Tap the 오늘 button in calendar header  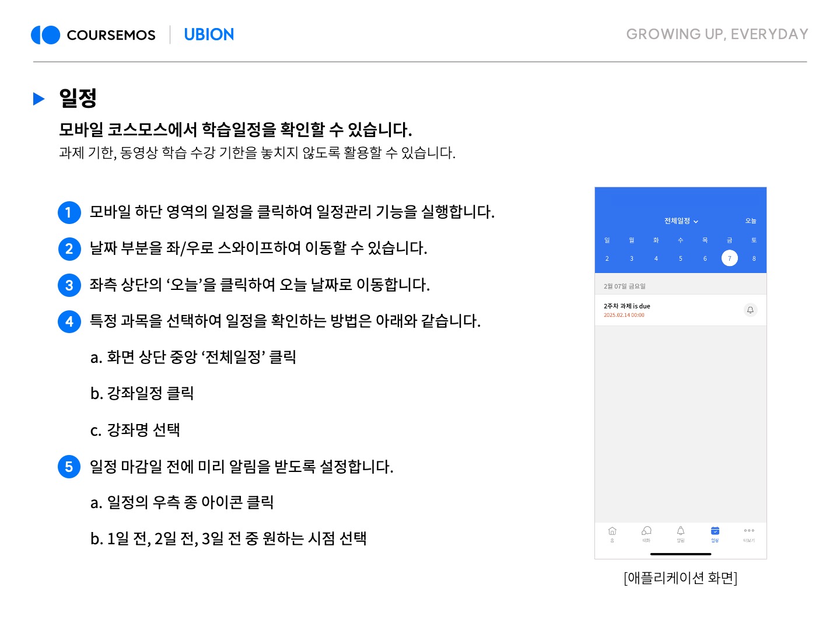[x=750, y=221]
